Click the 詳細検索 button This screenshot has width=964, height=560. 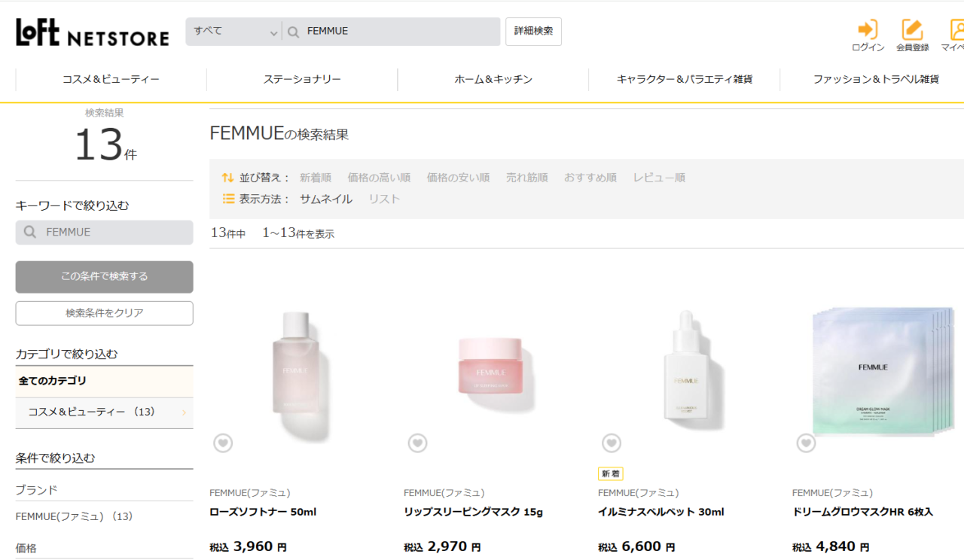tap(533, 32)
